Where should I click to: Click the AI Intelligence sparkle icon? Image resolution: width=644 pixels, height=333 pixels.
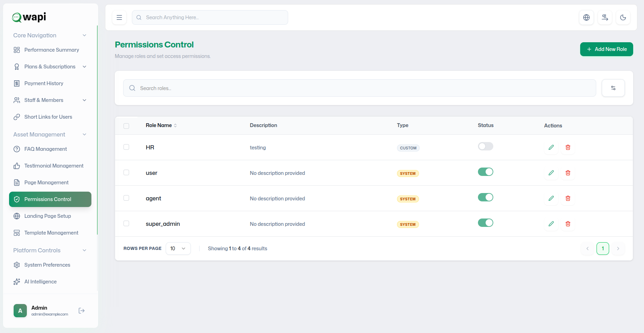[17, 282]
